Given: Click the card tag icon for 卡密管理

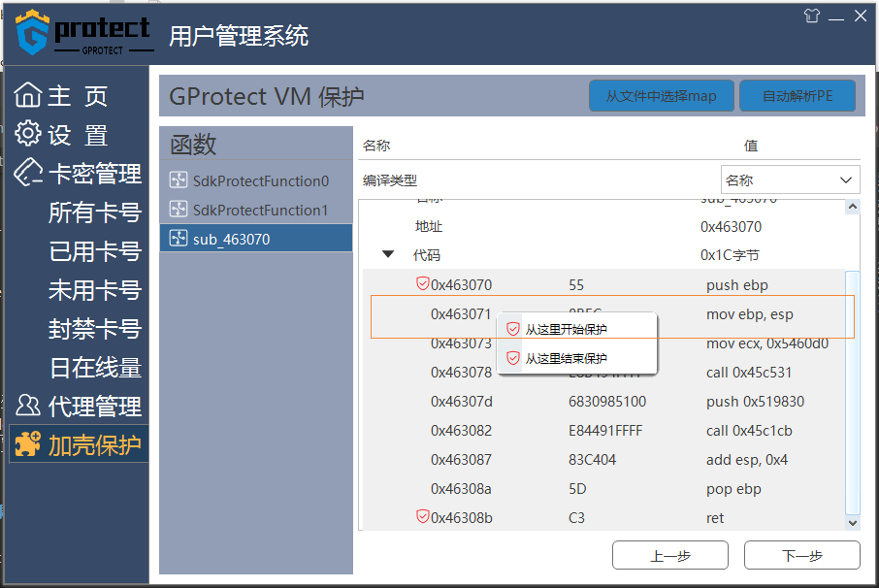Looking at the screenshot, I should pos(28,172).
